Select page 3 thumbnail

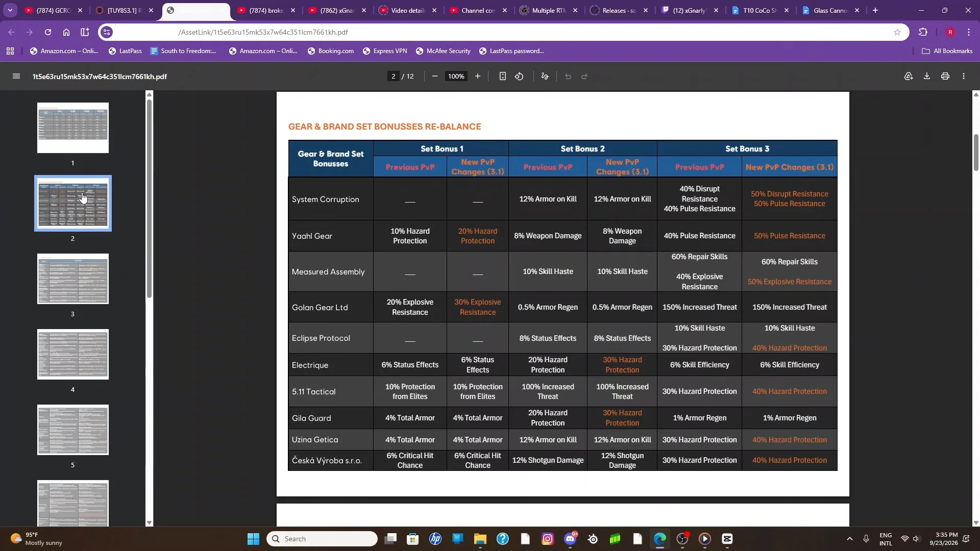pyautogui.click(x=73, y=279)
